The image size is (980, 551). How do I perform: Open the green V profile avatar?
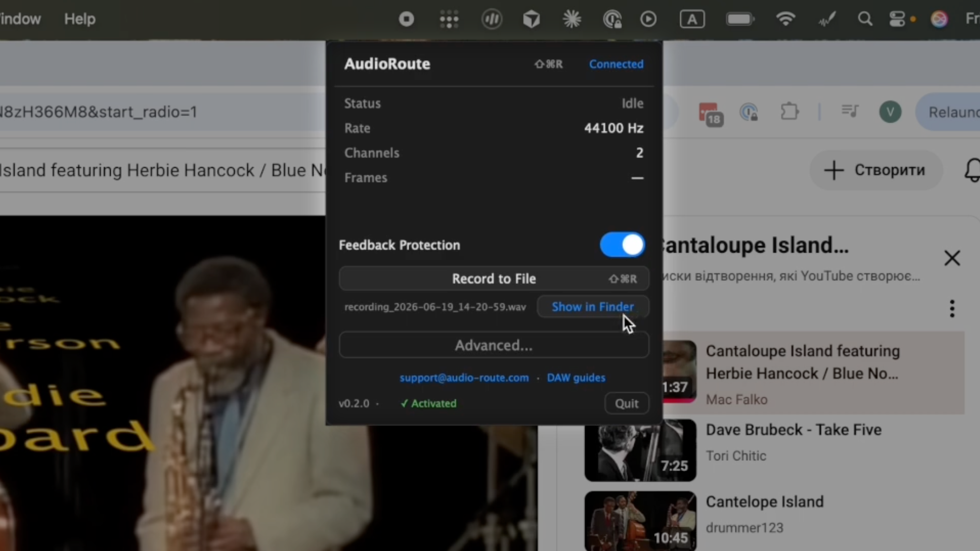point(890,112)
